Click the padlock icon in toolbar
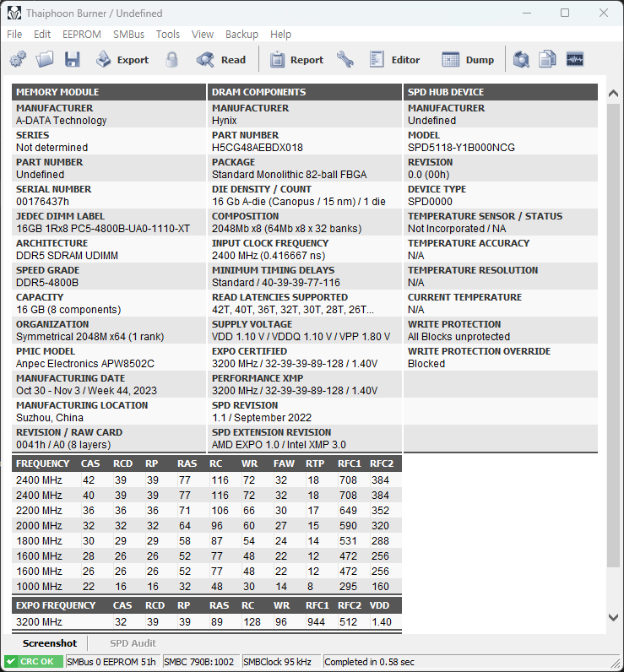Image resolution: width=624 pixels, height=672 pixels. [171, 60]
